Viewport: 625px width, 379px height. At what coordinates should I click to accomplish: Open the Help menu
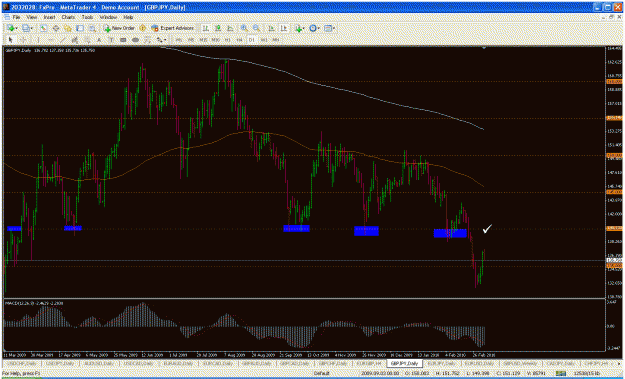(x=128, y=18)
